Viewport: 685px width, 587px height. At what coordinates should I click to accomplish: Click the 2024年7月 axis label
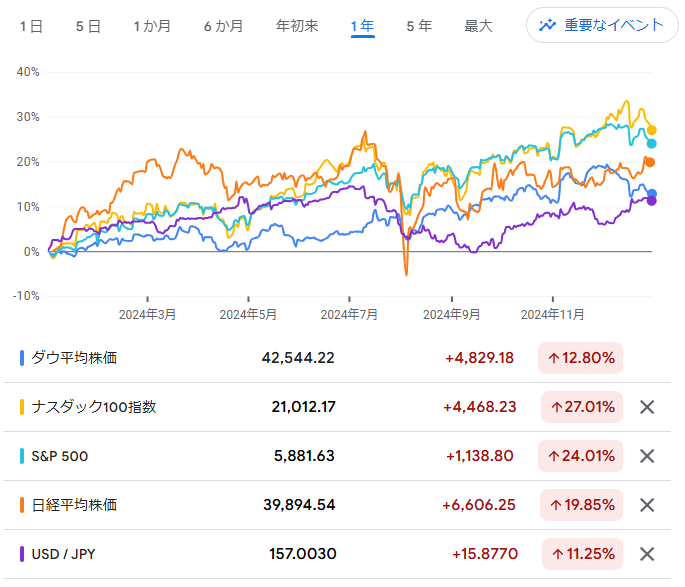349,314
